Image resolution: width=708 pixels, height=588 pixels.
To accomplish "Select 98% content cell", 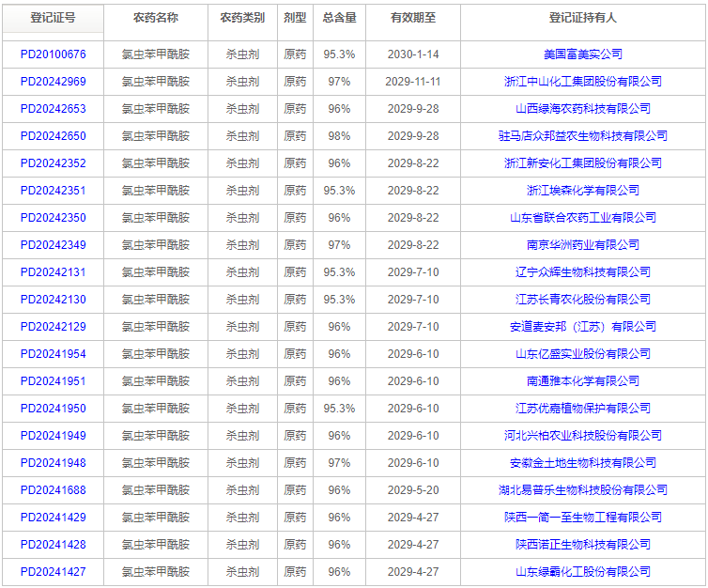I will pyautogui.click(x=340, y=136).
